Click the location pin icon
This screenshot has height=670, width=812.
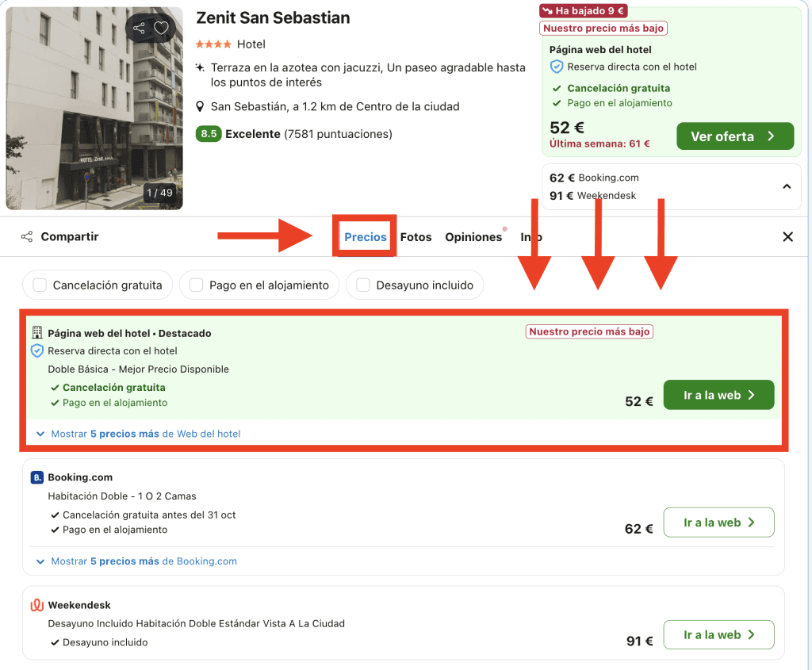pyautogui.click(x=201, y=107)
